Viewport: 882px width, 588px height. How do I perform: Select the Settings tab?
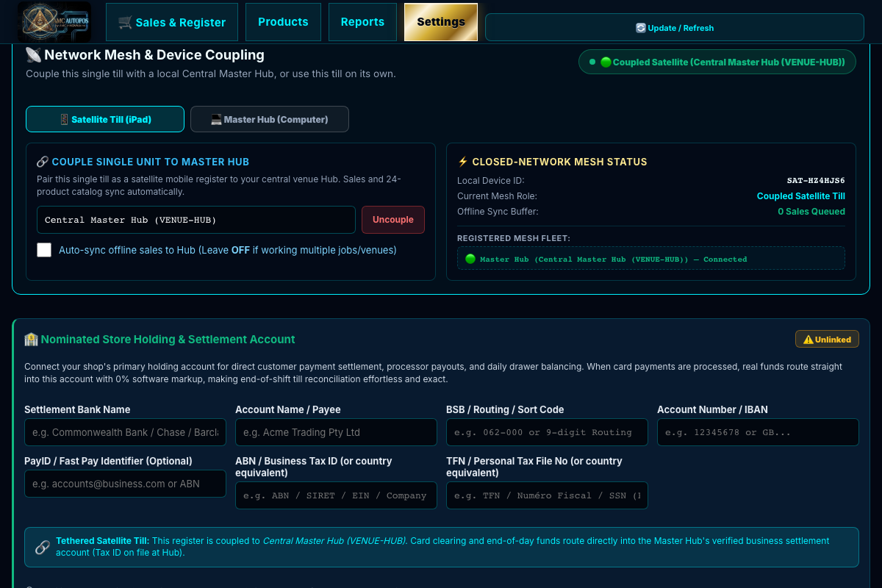[x=441, y=22]
